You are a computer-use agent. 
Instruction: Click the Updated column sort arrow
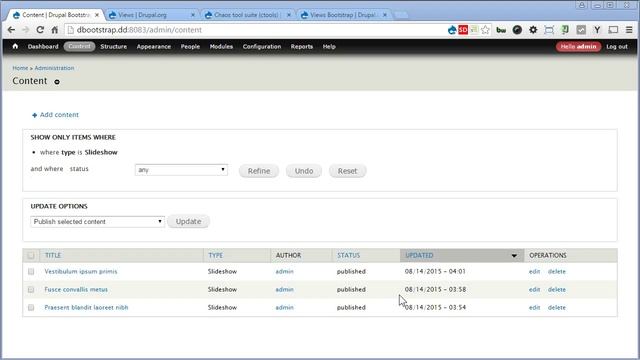tap(514, 256)
